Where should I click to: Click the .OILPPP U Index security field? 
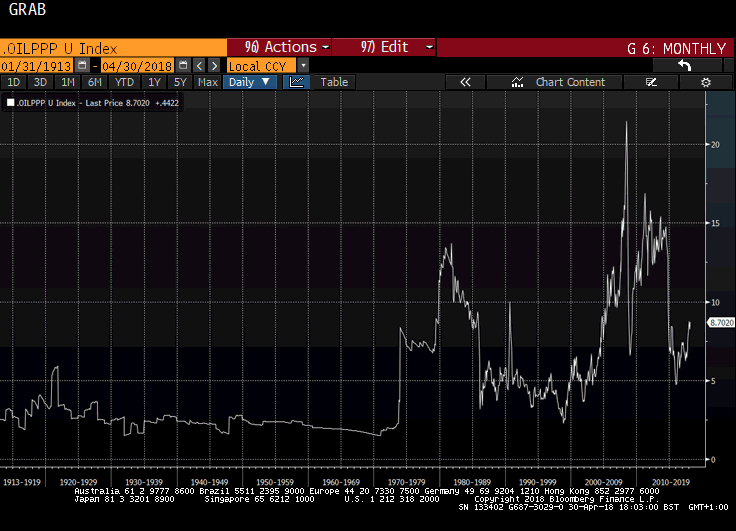113,48
